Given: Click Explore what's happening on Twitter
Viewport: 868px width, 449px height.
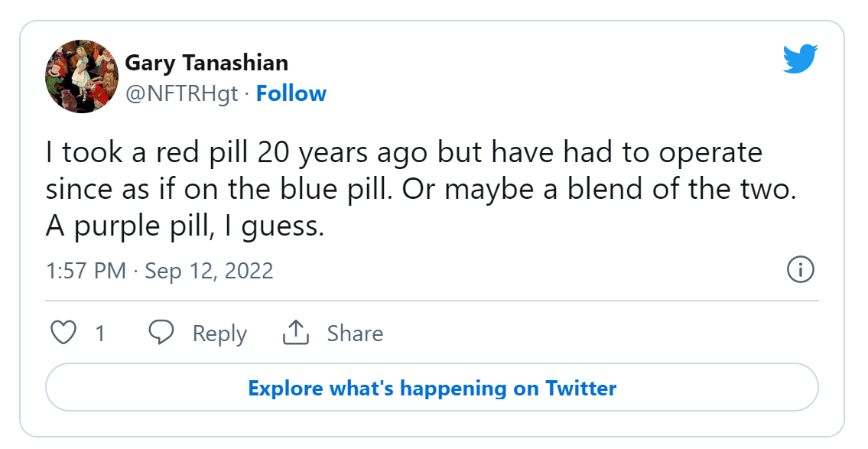Looking at the screenshot, I should coord(432,388).
